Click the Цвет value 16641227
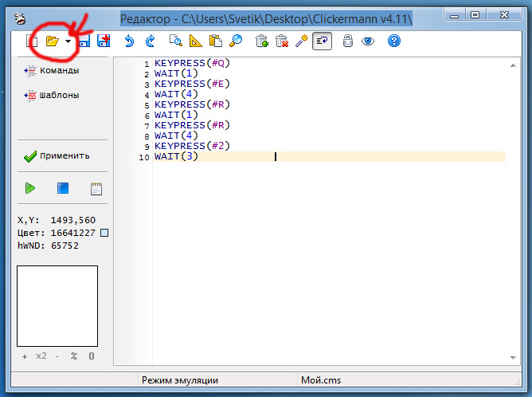Screen dimensions: 532x397 pos(73,233)
